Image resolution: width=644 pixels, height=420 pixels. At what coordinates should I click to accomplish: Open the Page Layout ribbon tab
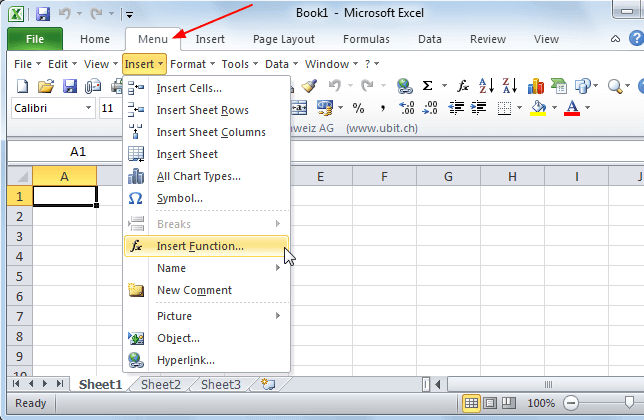point(284,39)
